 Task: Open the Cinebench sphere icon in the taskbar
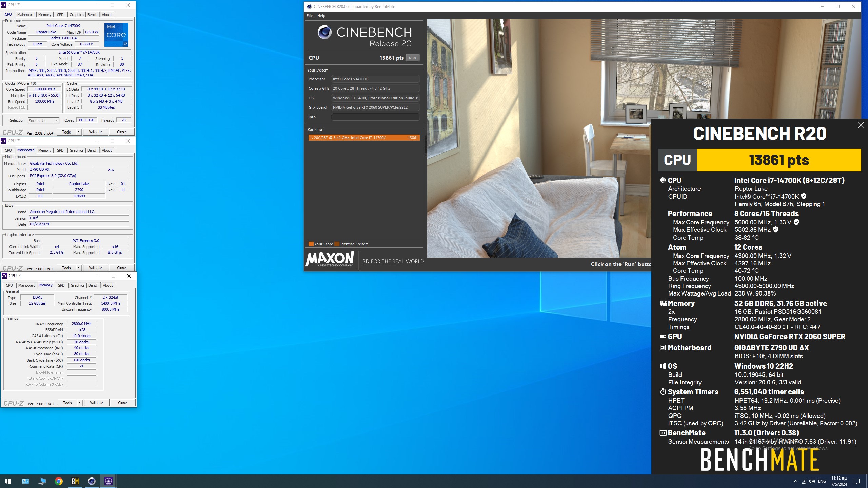[92, 481]
